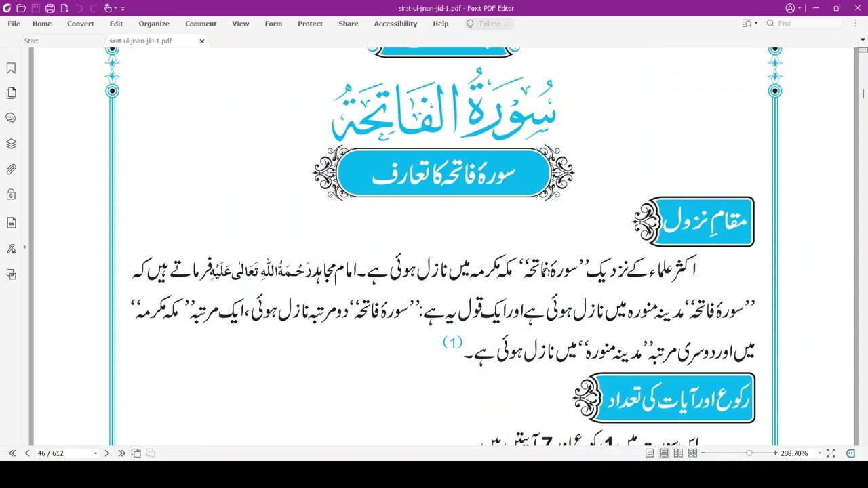Open the Form ribbon tab
This screenshot has height=488, width=868.
point(273,24)
